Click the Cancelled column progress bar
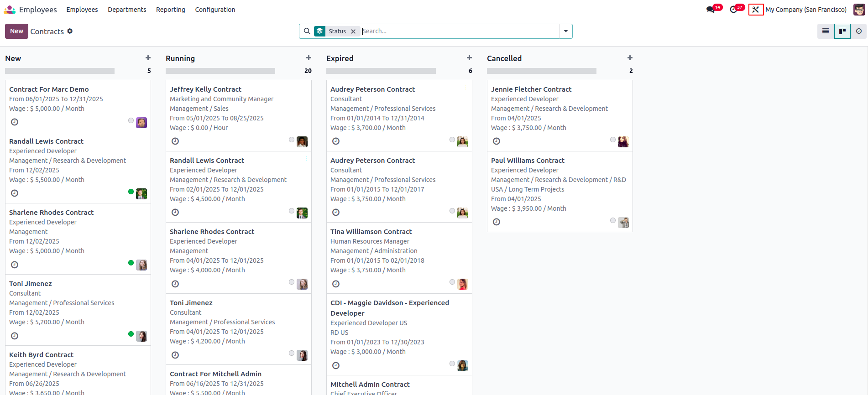Screen dimensions: 868x395 tap(542, 71)
